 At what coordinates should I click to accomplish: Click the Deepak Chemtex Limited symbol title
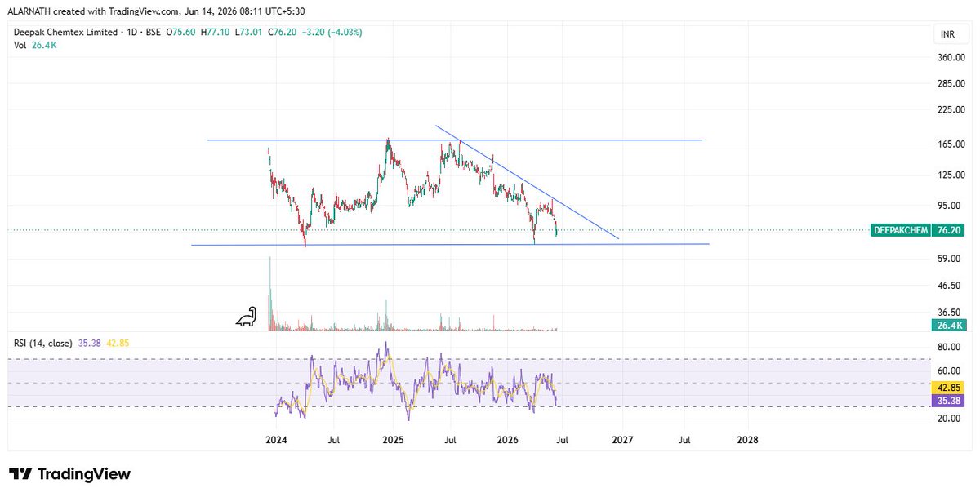click(x=65, y=33)
